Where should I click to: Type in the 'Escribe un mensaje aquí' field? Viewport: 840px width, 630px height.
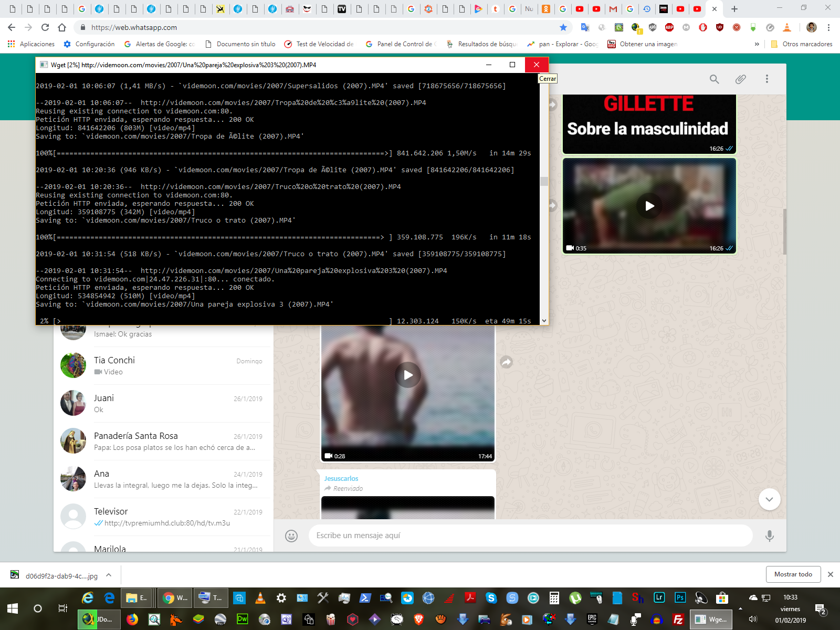(530, 535)
